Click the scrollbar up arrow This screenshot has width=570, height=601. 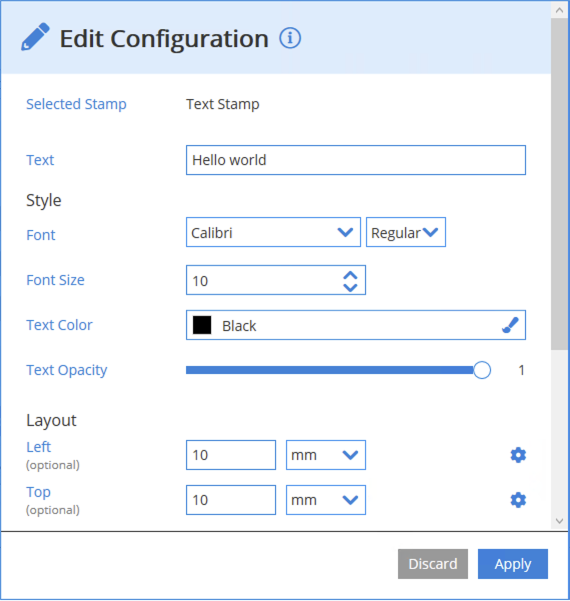point(559,10)
